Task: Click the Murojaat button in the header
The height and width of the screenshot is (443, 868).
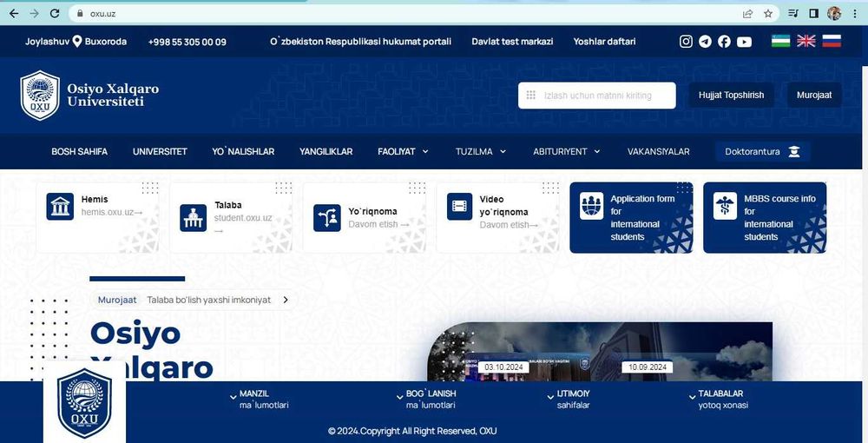Action: pyautogui.click(x=814, y=96)
